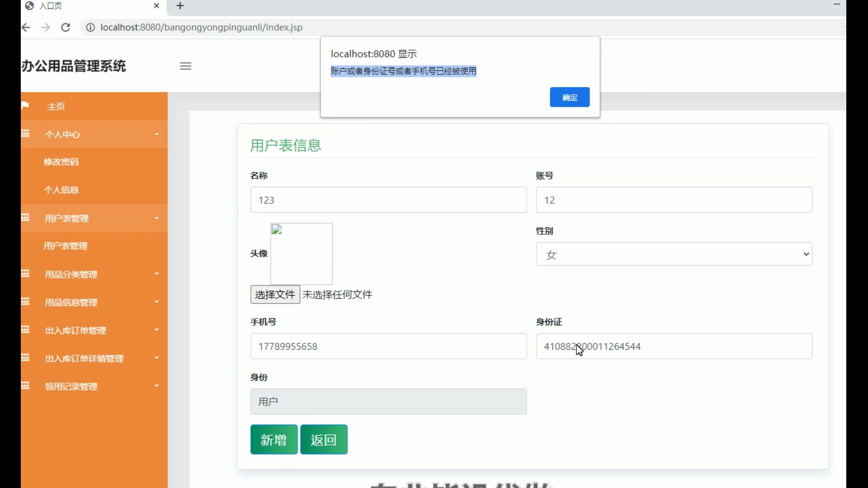The image size is (868, 488).
Task: Reload the page with refresh icon
Action: (66, 28)
